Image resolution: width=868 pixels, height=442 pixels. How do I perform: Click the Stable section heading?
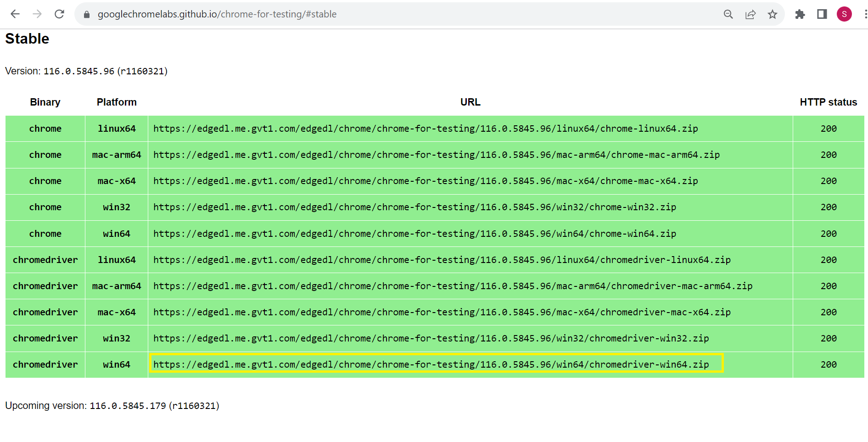27,39
